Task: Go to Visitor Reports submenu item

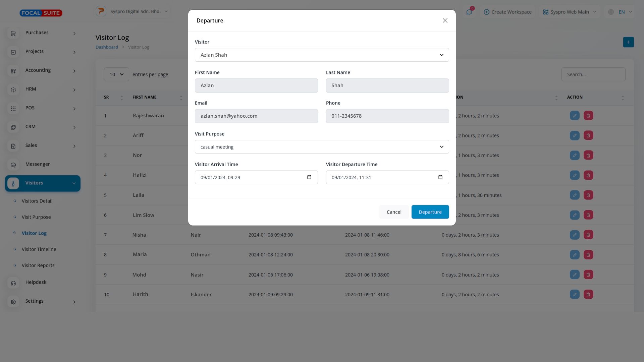Action: coord(38,265)
